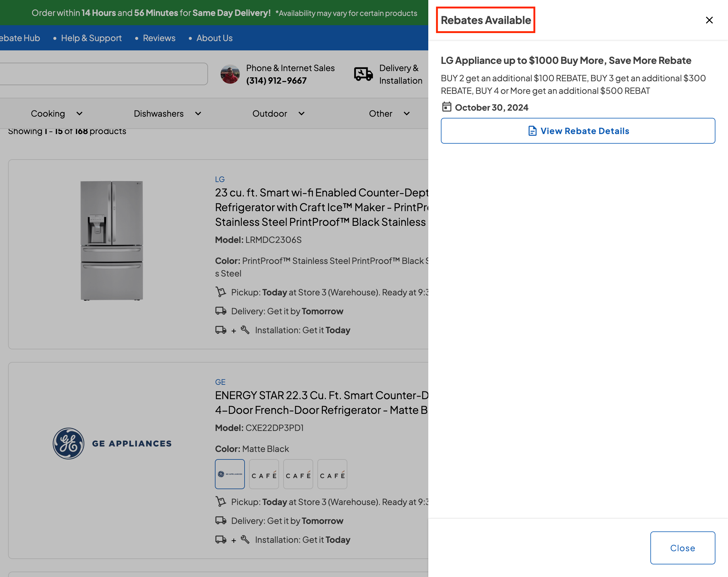
Task: Open the Rebate Hub nav link
Action: tap(20, 38)
